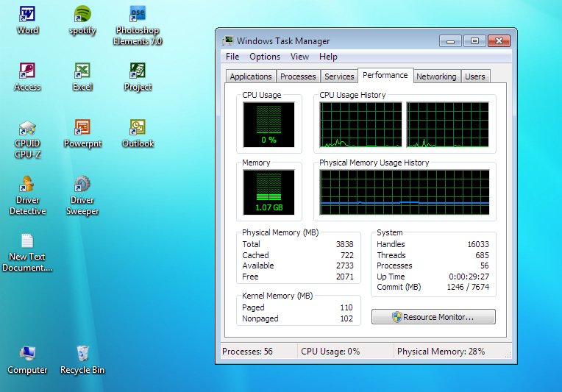Open the View menu
The image size is (562, 392).
pyautogui.click(x=299, y=57)
